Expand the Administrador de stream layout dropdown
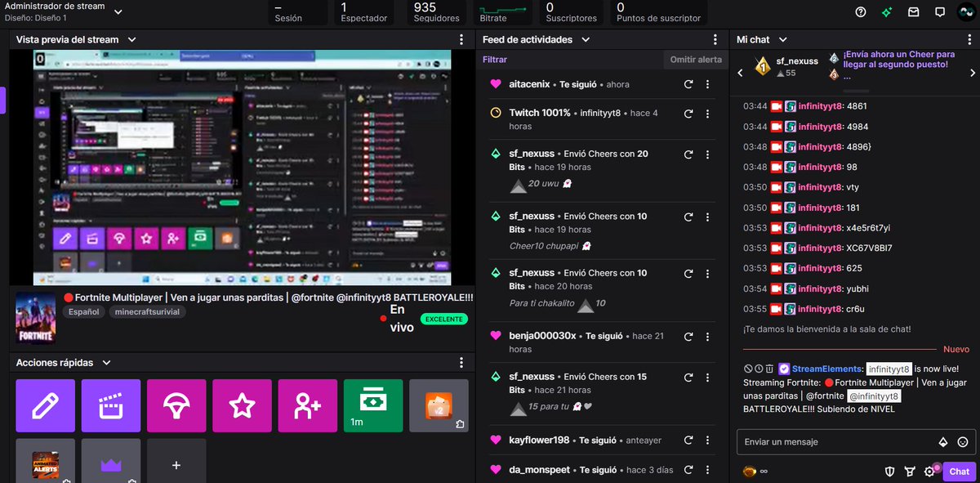980x483 pixels. 118,12
